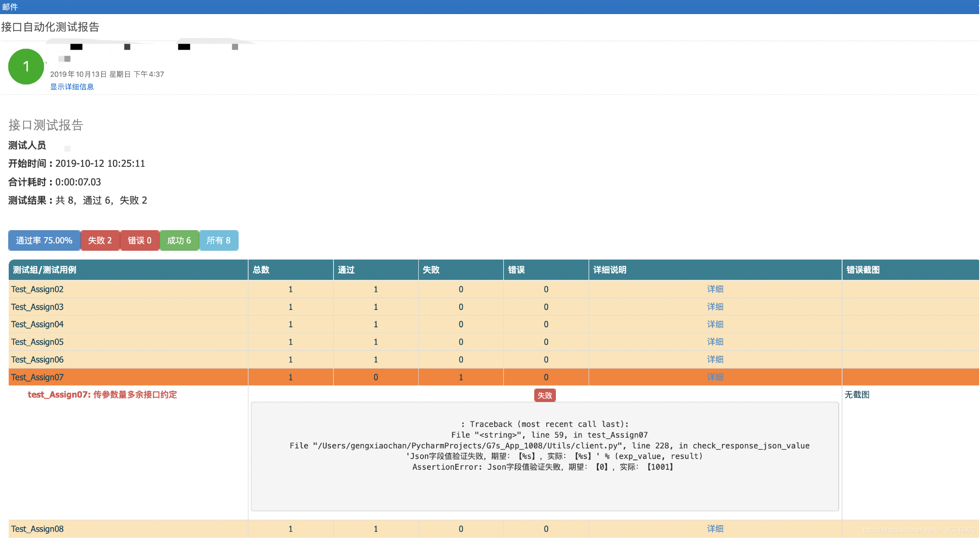This screenshot has width=980, height=538.
Task: Open 详细 link for Test_Assign04
Action: pyautogui.click(x=715, y=324)
